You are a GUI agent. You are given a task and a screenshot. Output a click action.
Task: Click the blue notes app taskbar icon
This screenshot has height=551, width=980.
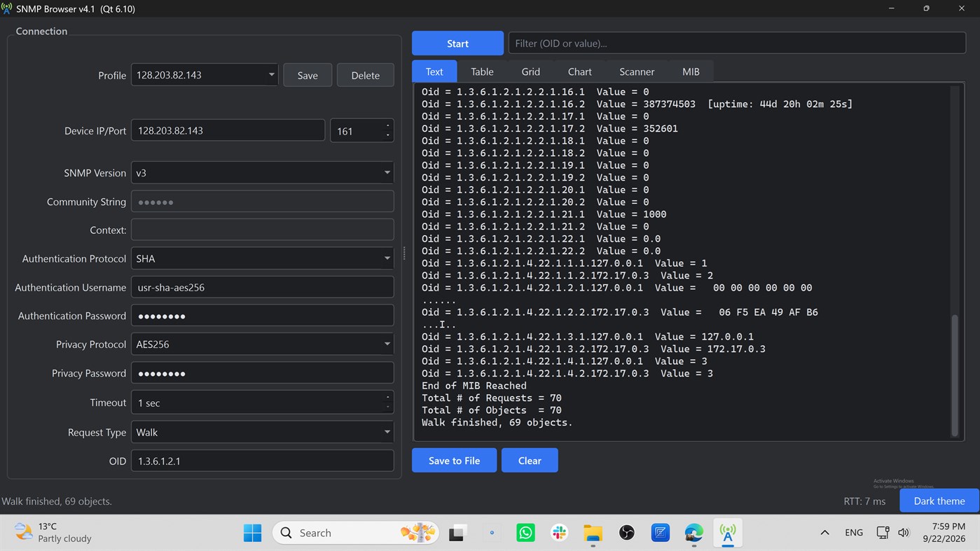[x=660, y=533]
